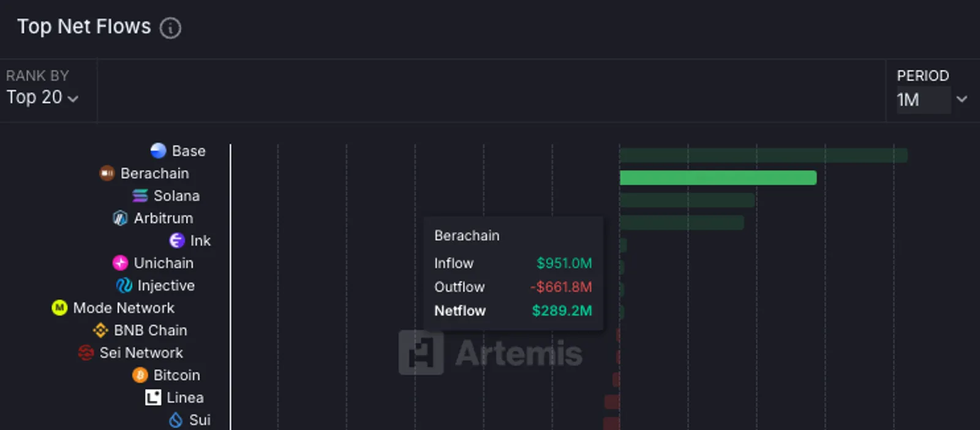980x430 pixels.
Task: Click the Base chain logo icon
Action: 159,151
